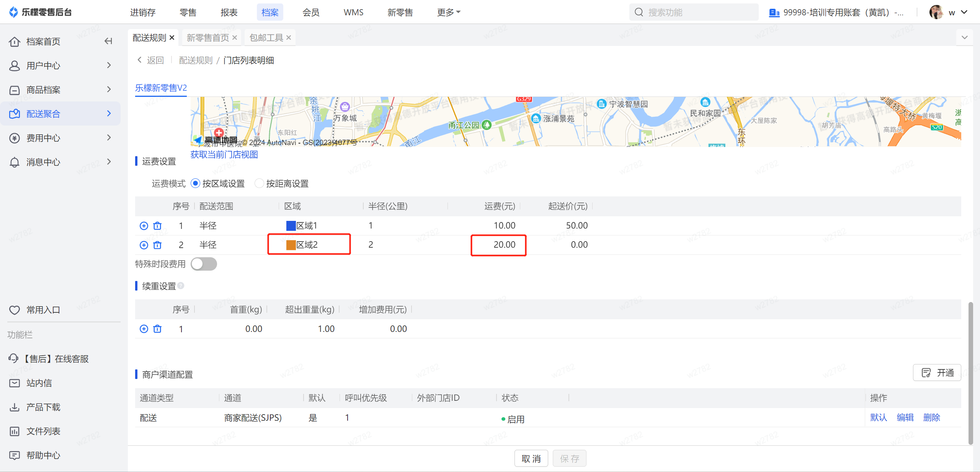Expand the tab list chevron on the right
The width and height of the screenshot is (980, 472).
pos(965,38)
